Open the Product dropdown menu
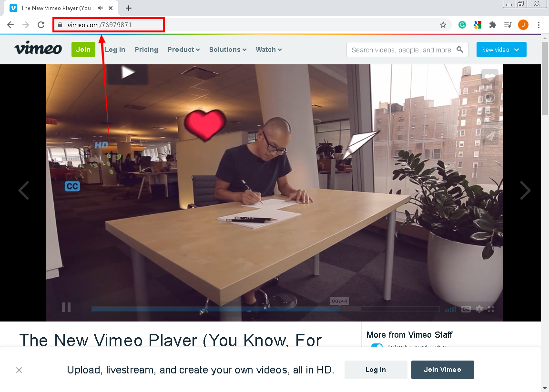This screenshot has width=549, height=392. pyautogui.click(x=183, y=50)
